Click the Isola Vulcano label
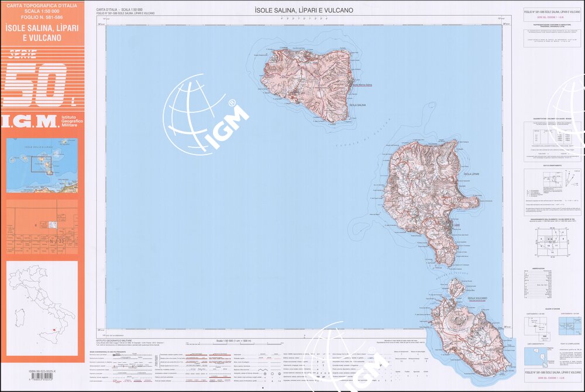 point(477,298)
